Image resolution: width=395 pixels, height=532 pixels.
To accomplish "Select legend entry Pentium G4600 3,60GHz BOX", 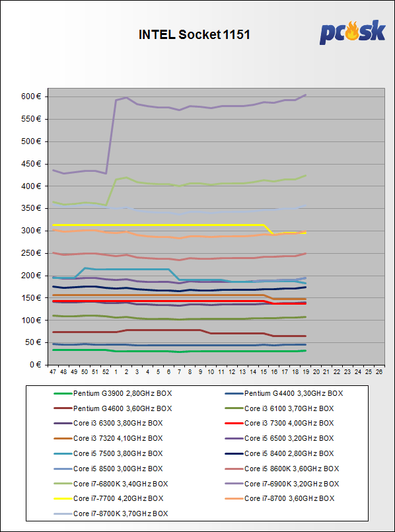I will 113,408.
